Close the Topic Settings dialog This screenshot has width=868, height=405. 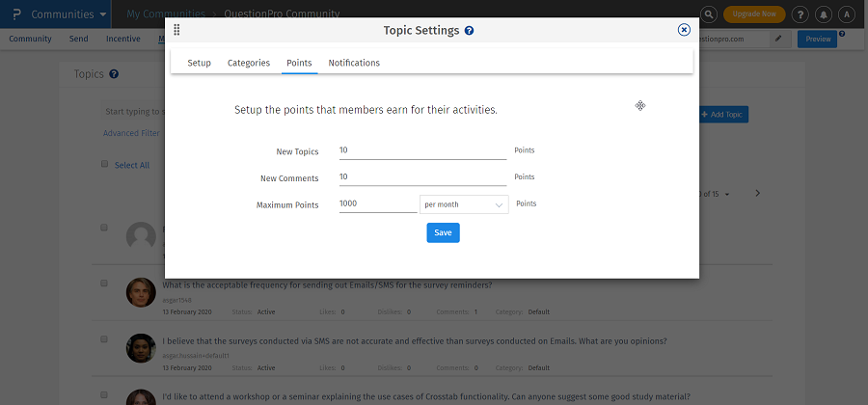click(684, 30)
